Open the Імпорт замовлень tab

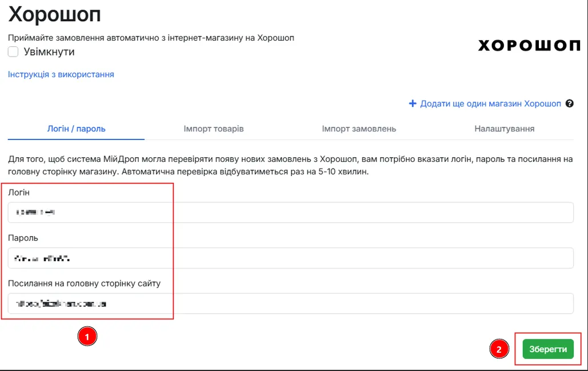[359, 129]
